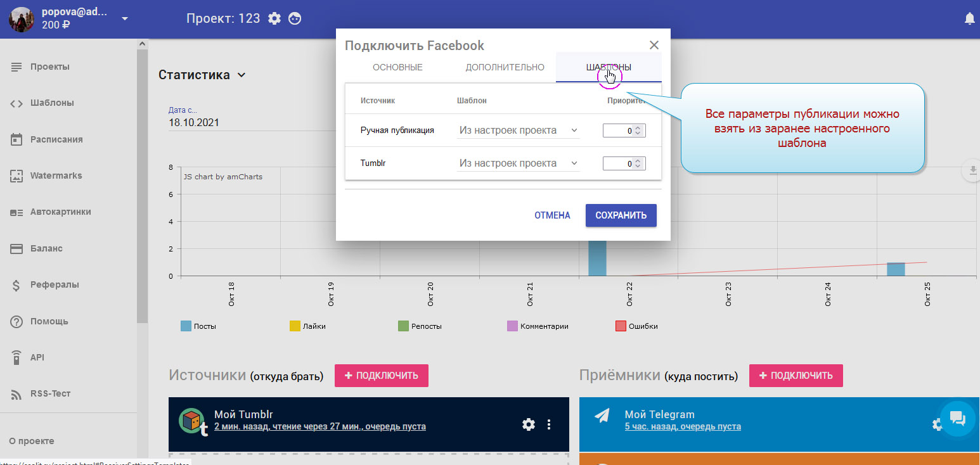Click the Сохранить button
This screenshot has height=465, width=980.
[x=621, y=215]
